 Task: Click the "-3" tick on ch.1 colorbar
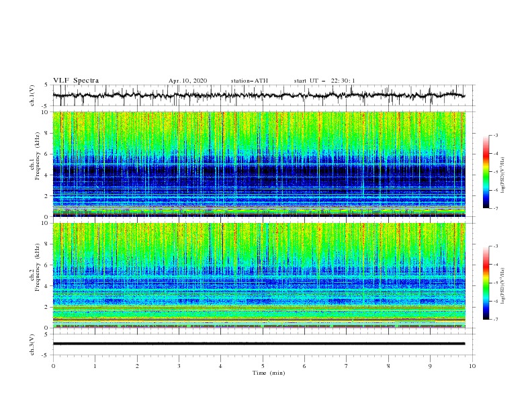495,135
